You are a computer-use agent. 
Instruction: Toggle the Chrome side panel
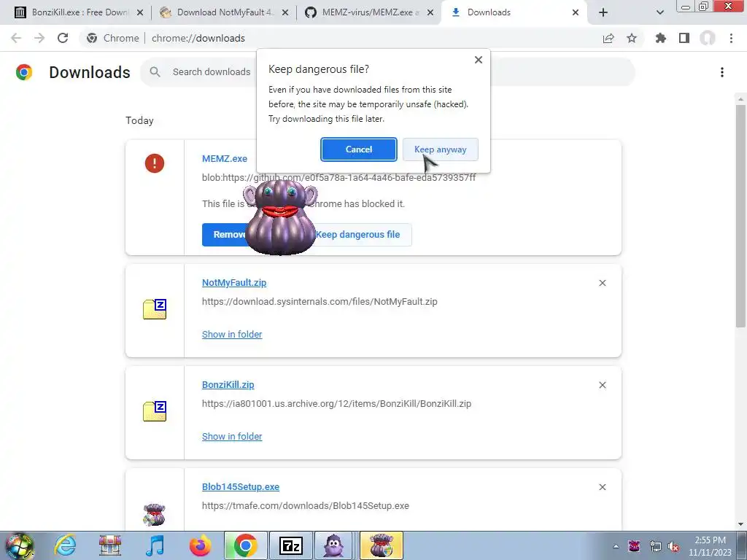coord(684,38)
